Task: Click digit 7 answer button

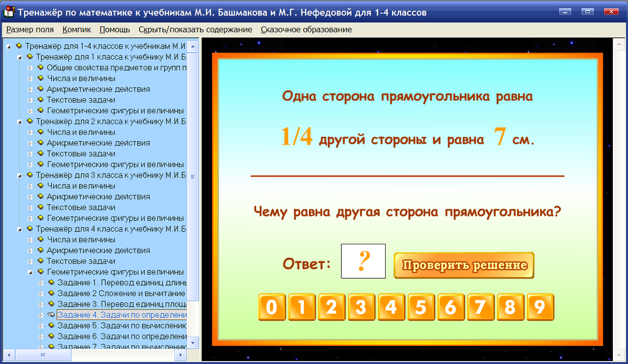Action: point(481,307)
